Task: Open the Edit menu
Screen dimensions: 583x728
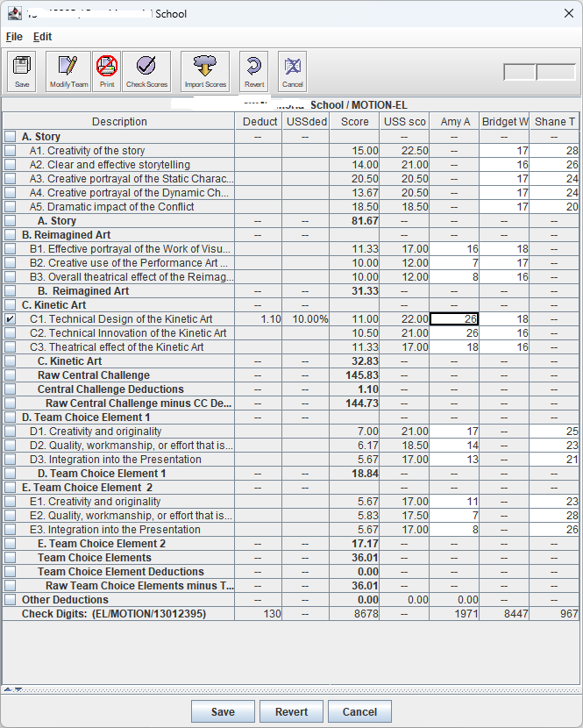Action: 43,37
